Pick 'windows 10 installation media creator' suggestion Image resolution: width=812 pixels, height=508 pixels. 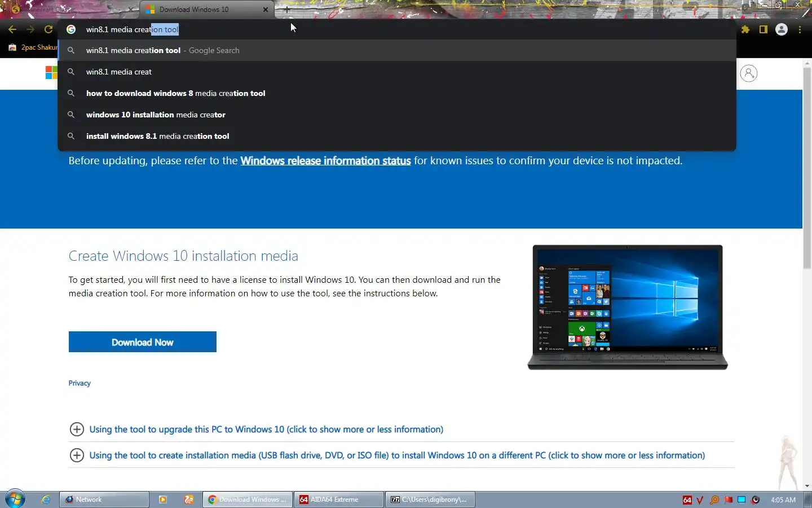tap(397, 115)
